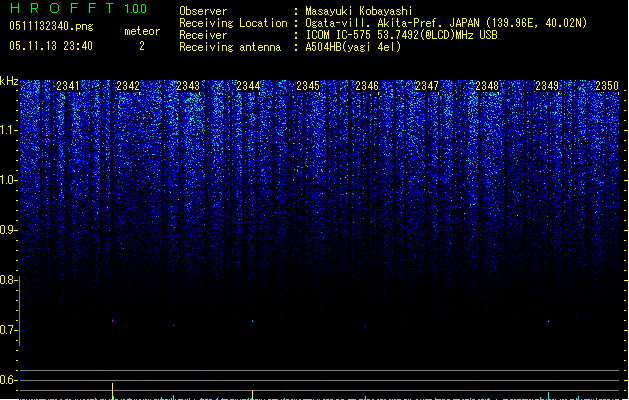Screen dimensions: 629x400
Task: Click the 2347 time marker
Action: point(427,85)
